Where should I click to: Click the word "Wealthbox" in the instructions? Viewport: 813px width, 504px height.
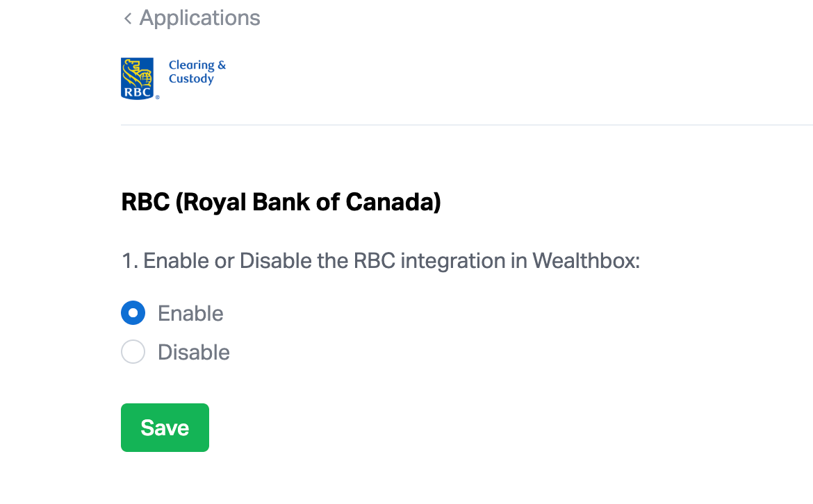(x=582, y=262)
